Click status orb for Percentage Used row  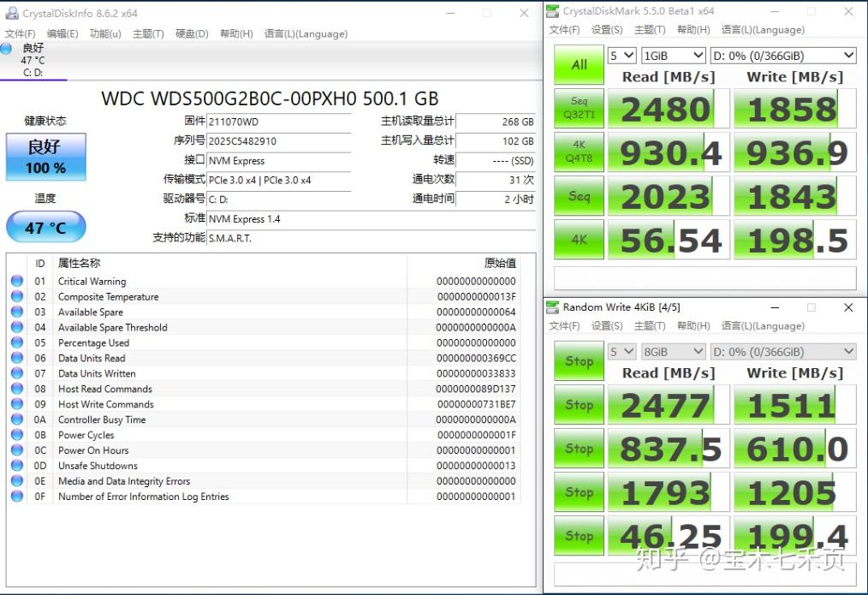coord(17,342)
